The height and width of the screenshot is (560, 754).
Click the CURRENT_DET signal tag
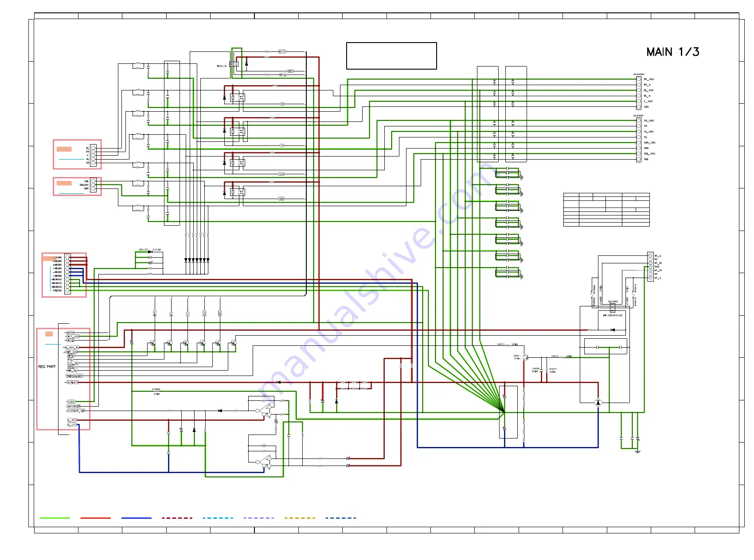click(76, 411)
